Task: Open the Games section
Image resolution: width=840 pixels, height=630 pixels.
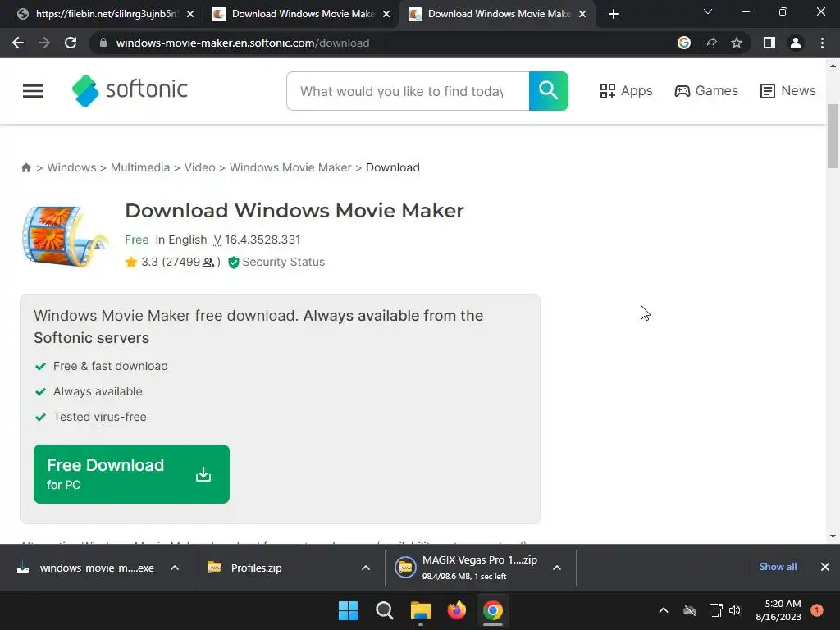Action: (706, 91)
